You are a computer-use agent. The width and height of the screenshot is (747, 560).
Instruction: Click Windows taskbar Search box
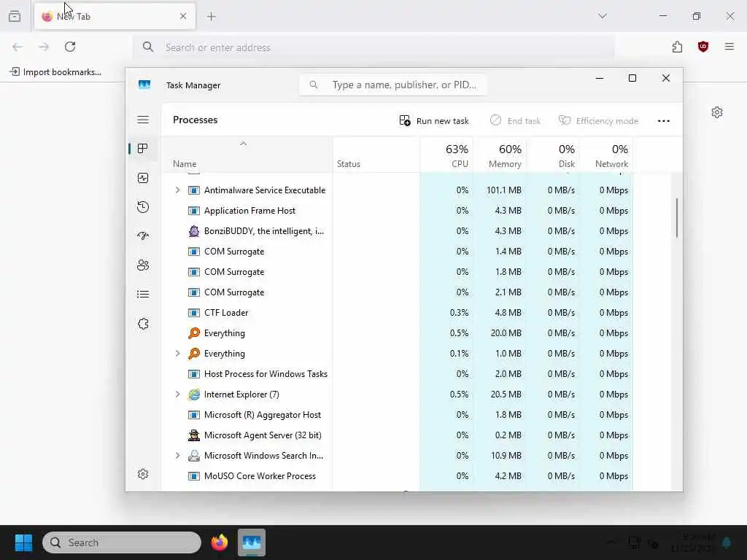(x=122, y=542)
